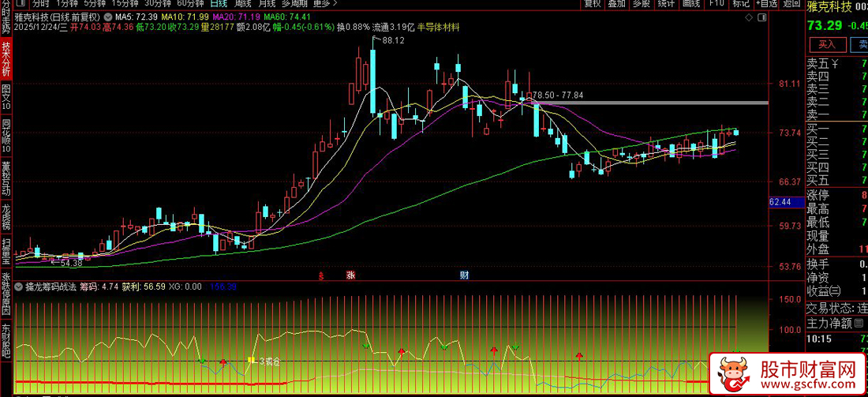Click the 卖一 ask row

pyautogui.click(x=837, y=114)
